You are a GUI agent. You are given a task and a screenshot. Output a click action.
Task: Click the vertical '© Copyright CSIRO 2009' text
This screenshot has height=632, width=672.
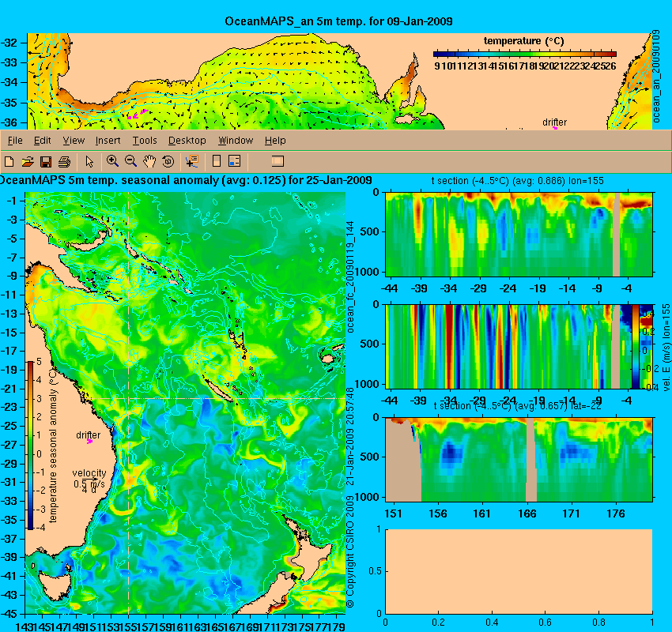(x=350, y=552)
